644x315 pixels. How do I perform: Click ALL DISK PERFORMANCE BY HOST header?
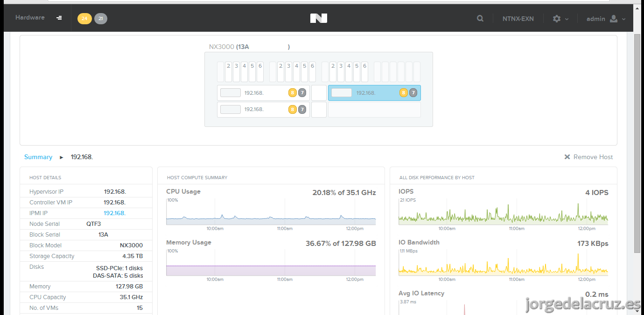[437, 177]
